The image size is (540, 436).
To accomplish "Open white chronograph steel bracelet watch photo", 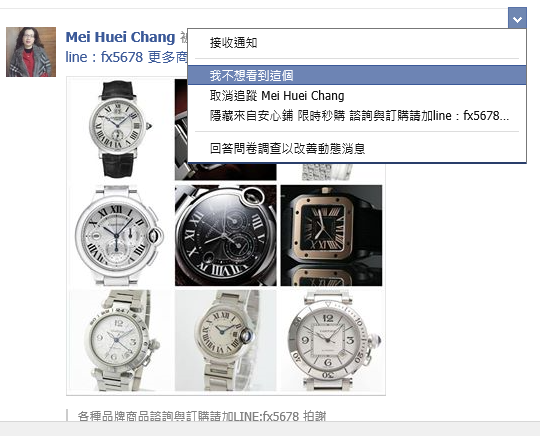I will [120, 236].
